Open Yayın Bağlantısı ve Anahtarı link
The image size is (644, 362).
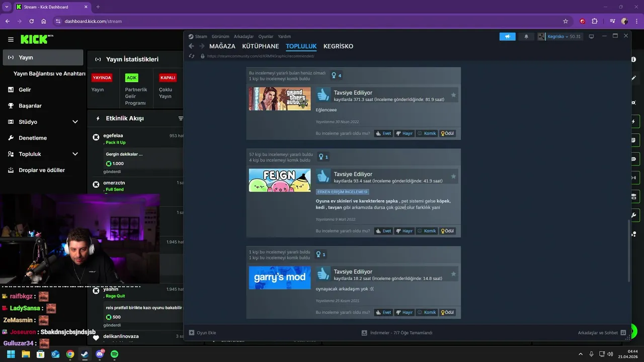(49, 73)
